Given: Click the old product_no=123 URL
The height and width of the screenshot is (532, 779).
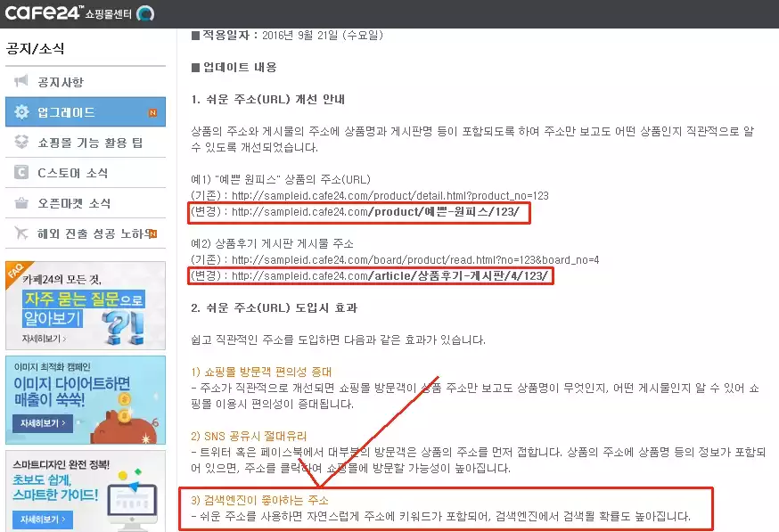Looking at the screenshot, I should [x=390, y=196].
